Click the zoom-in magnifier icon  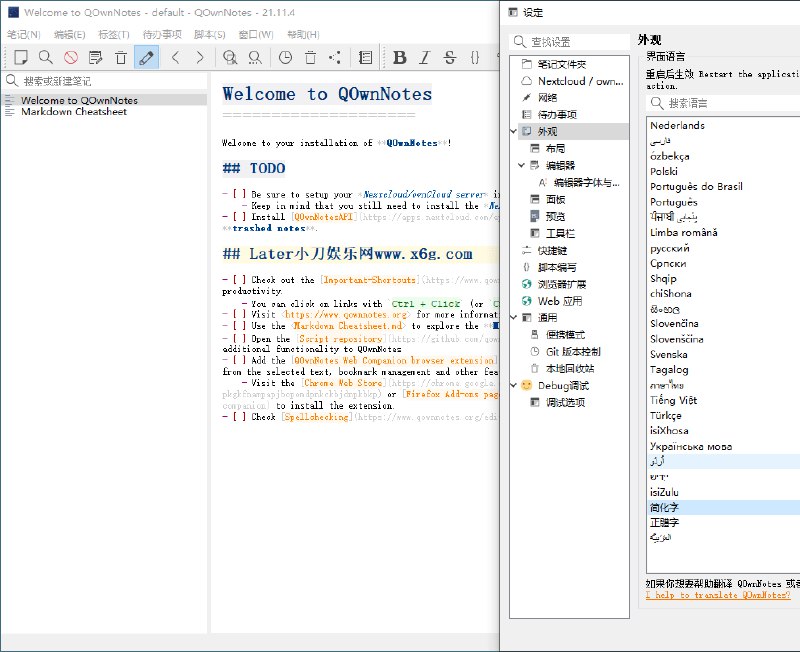point(229,59)
